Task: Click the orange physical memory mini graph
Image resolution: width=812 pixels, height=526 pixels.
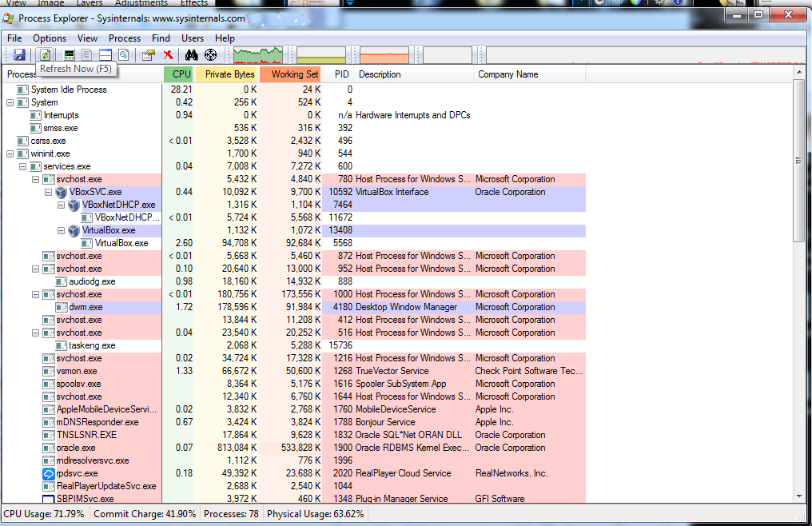Action: click(384, 55)
